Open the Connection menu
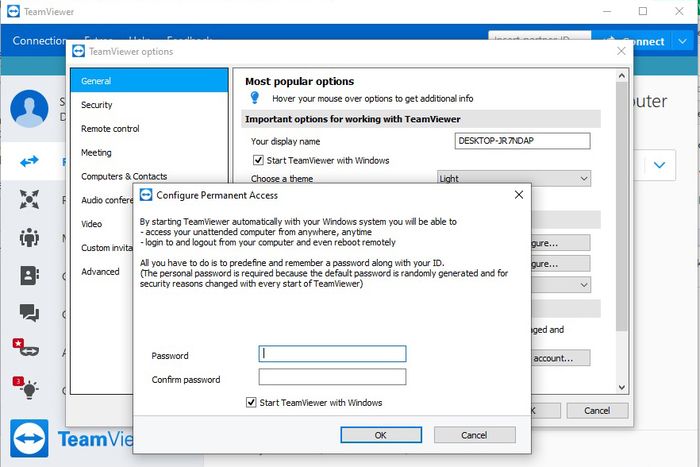This screenshot has height=467, width=700. click(39, 41)
